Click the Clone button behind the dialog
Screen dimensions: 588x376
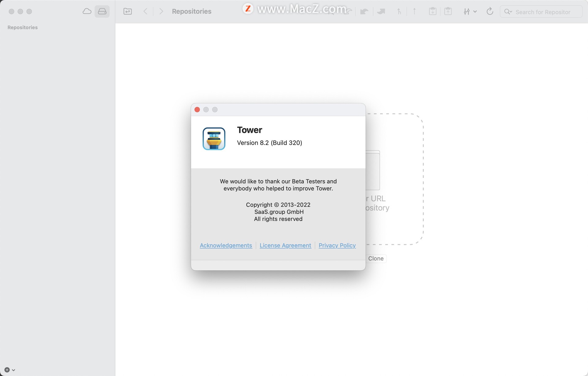[x=376, y=259]
